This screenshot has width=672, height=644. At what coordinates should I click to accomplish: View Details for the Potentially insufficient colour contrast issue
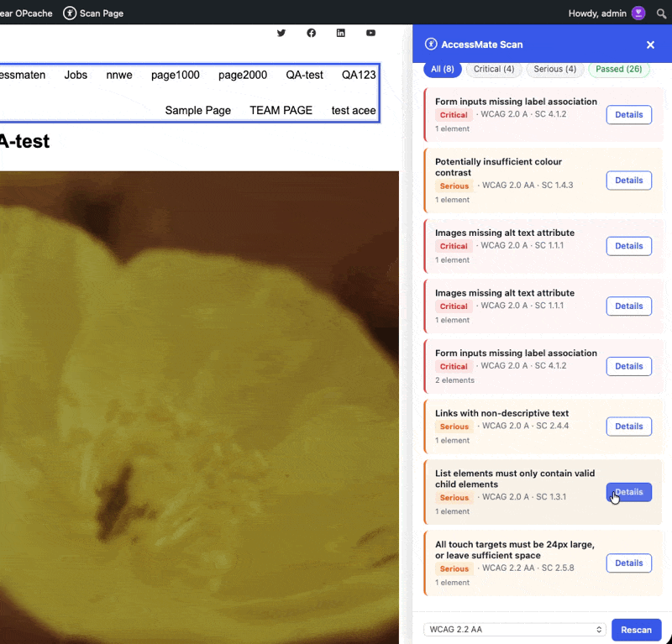coord(628,181)
